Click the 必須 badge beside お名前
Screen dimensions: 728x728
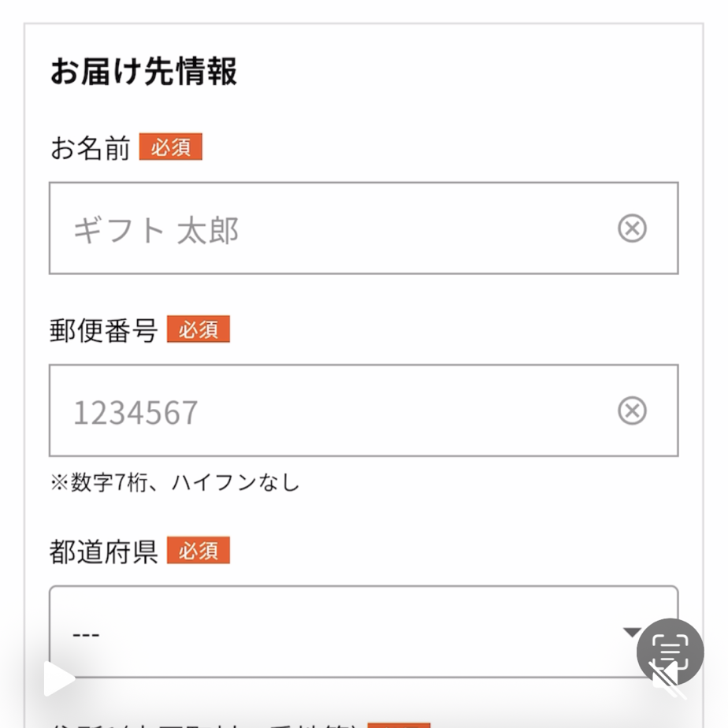(x=171, y=147)
